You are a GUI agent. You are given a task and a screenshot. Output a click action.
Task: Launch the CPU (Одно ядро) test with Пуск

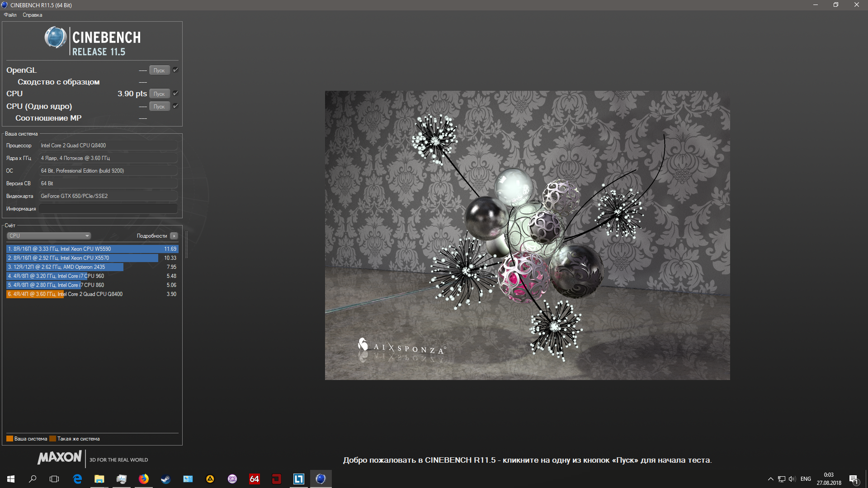[x=160, y=106]
